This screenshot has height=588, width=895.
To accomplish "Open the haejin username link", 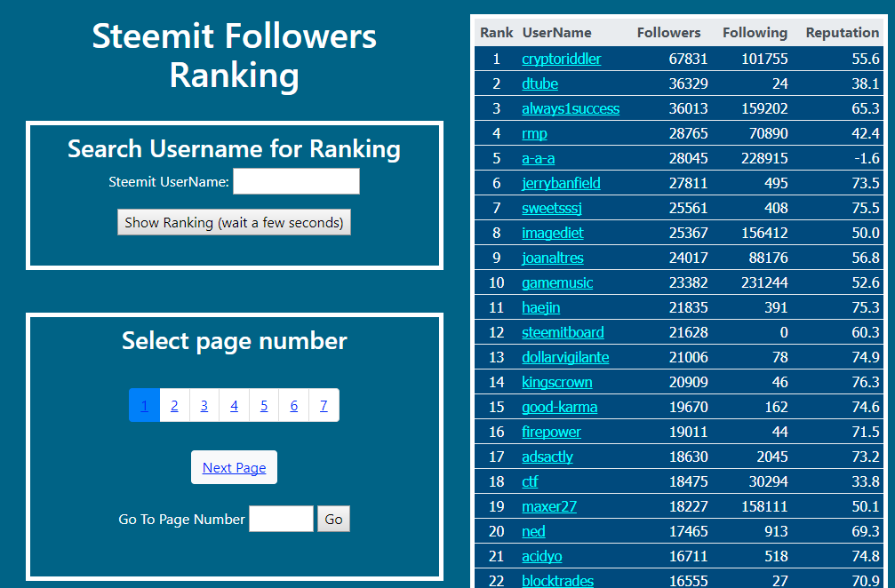I will (540, 307).
